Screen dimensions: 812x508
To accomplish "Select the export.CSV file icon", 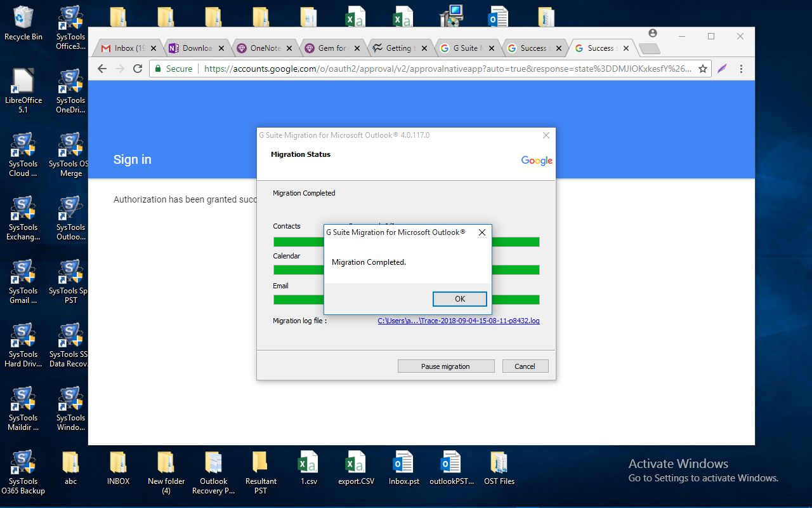I will 356,467.
